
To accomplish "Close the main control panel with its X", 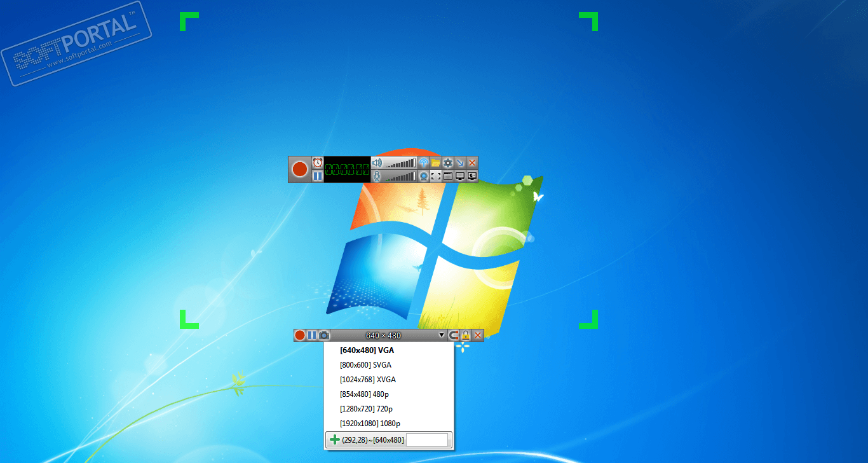I will (x=472, y=163).
